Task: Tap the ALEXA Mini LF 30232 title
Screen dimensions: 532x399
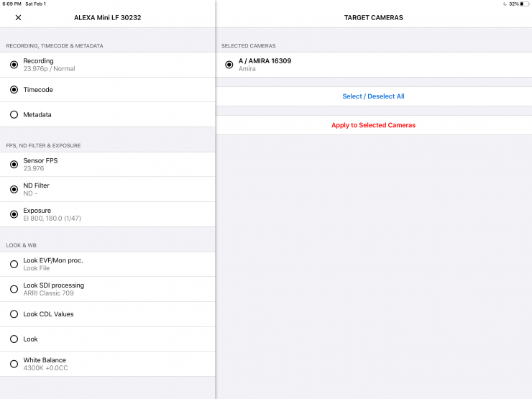Action: (107, 17)
